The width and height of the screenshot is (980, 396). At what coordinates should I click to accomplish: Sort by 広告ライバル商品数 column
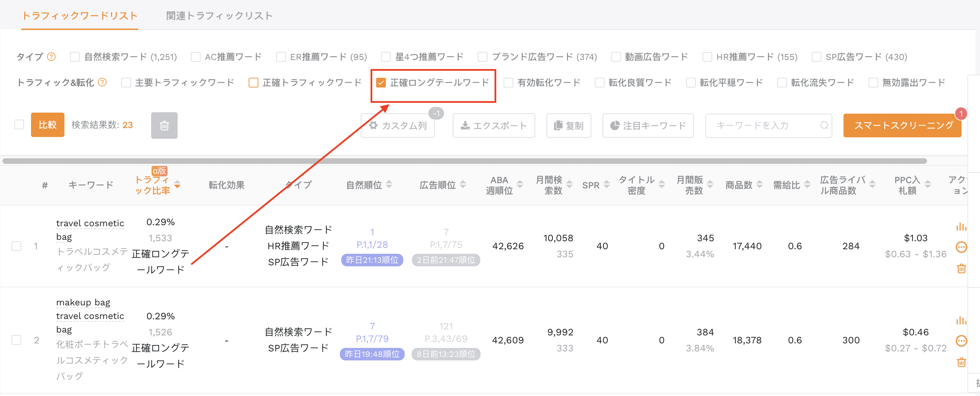[872, 185]
